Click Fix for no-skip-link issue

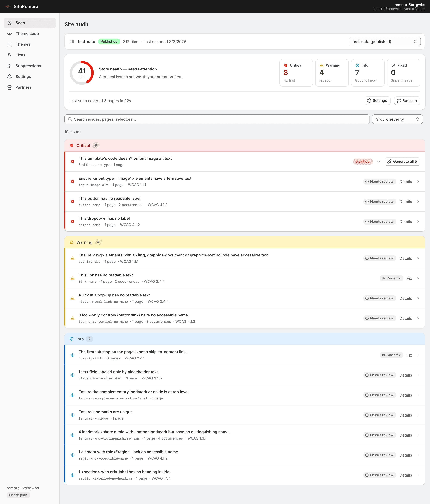[409, 355]
